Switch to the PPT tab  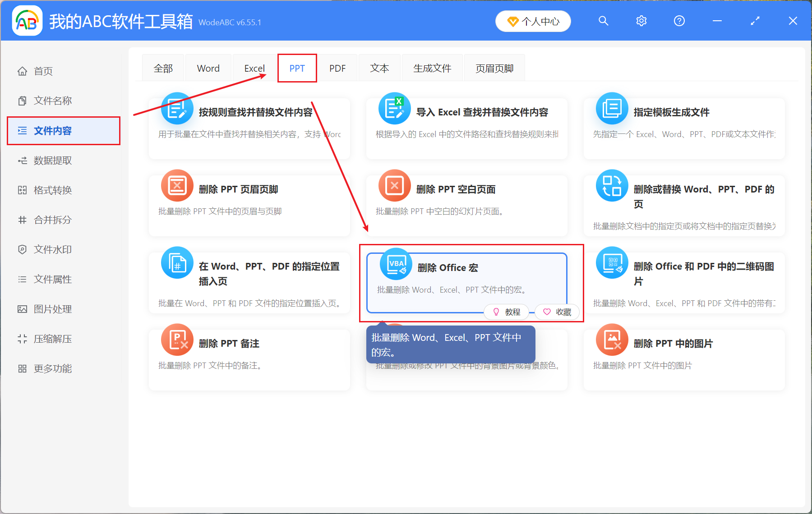point(297,68)
